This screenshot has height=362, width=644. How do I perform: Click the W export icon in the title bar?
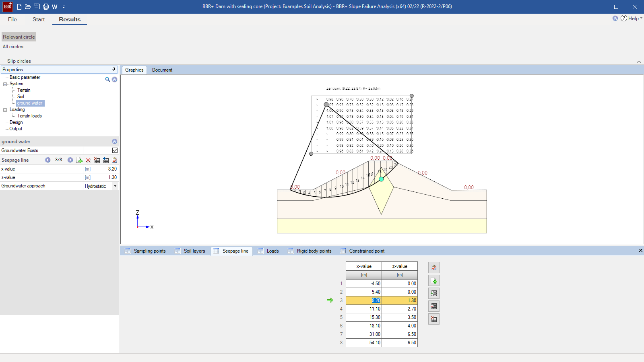point(55,7)
